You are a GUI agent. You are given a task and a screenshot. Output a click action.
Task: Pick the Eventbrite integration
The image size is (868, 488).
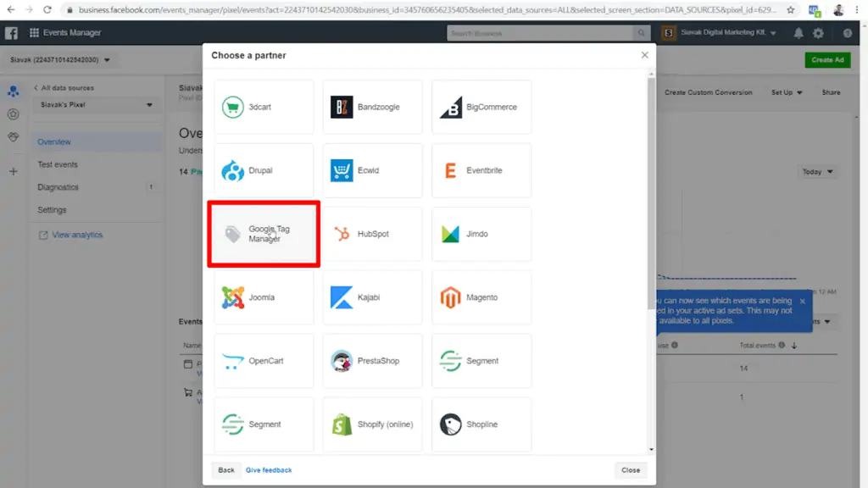click(x=481, y=170)
